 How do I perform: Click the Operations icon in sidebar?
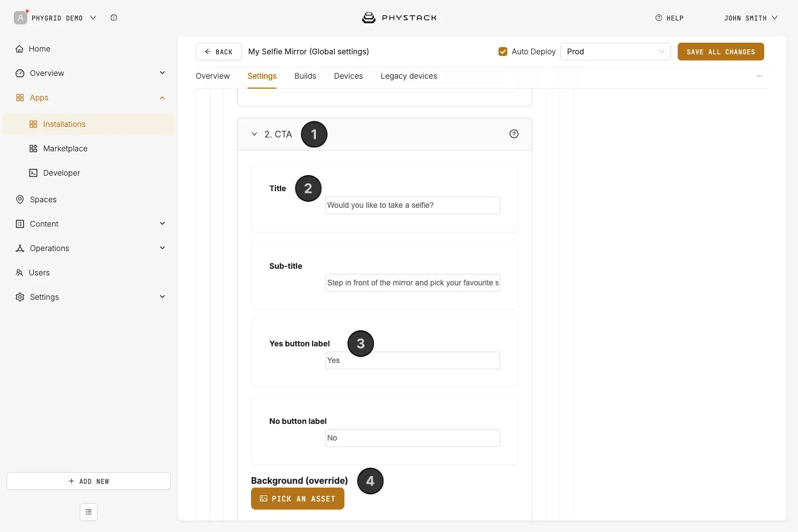pos(20,248)
